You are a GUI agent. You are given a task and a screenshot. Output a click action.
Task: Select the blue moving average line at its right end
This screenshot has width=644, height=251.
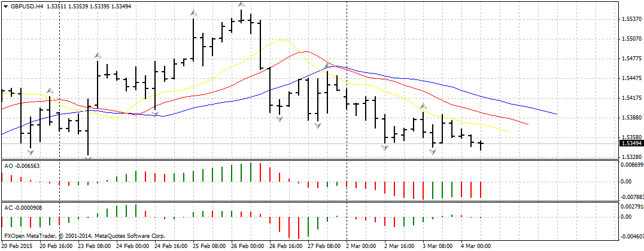(x=555, y=113)
